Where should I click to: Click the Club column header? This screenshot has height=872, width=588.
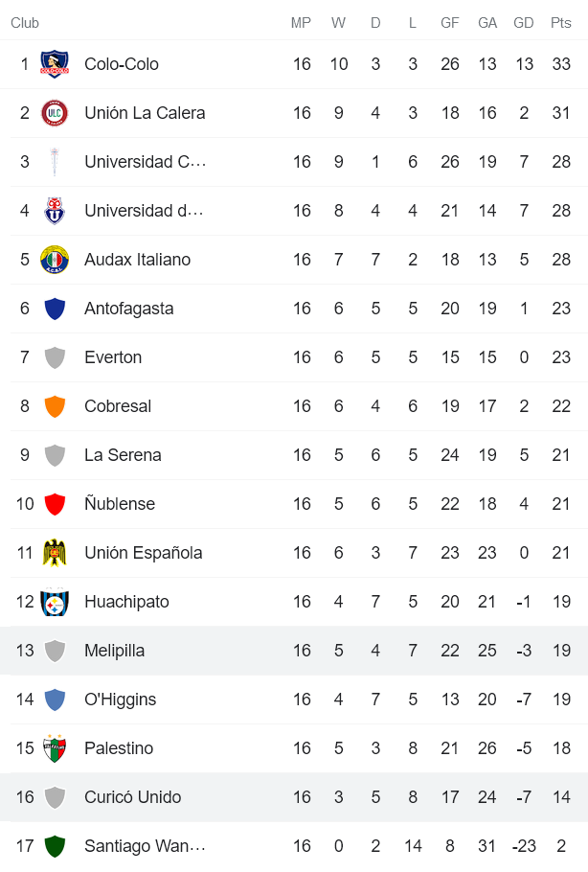click(25, 23)
